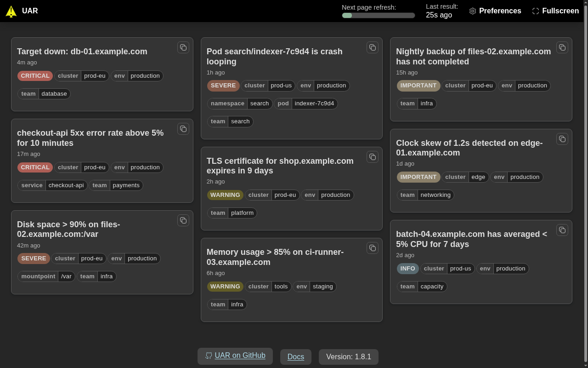Open the Docs link

point(296,357)
